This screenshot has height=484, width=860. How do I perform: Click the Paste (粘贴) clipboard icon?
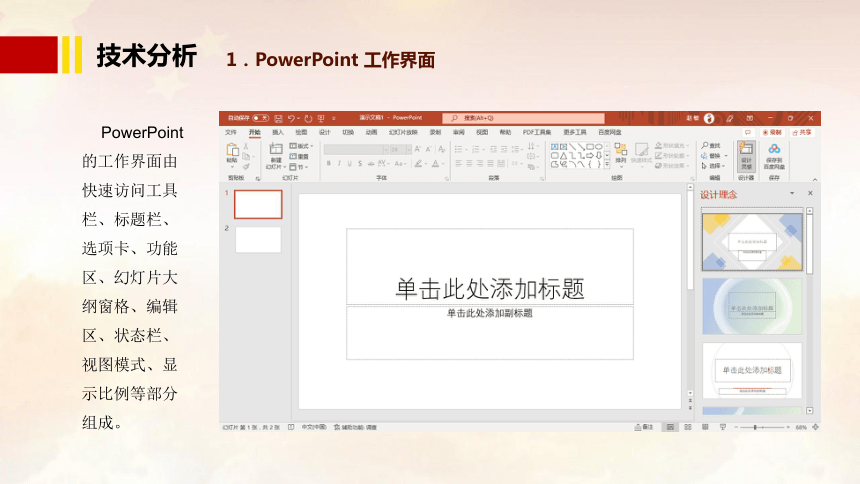click(x=232, y=151)
